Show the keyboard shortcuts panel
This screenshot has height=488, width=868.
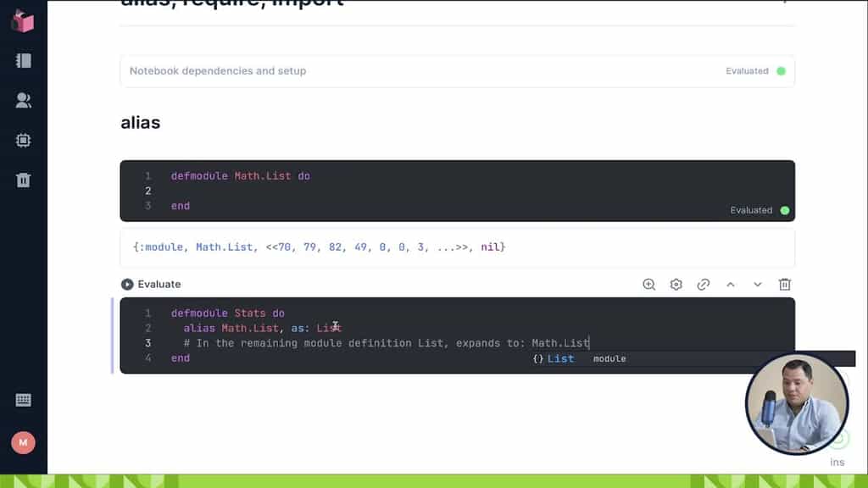click(x=22, y=398)
